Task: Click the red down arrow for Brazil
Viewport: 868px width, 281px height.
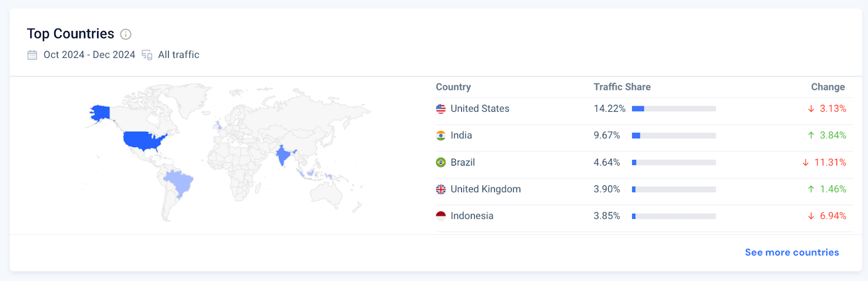Action: coord(806,162)
